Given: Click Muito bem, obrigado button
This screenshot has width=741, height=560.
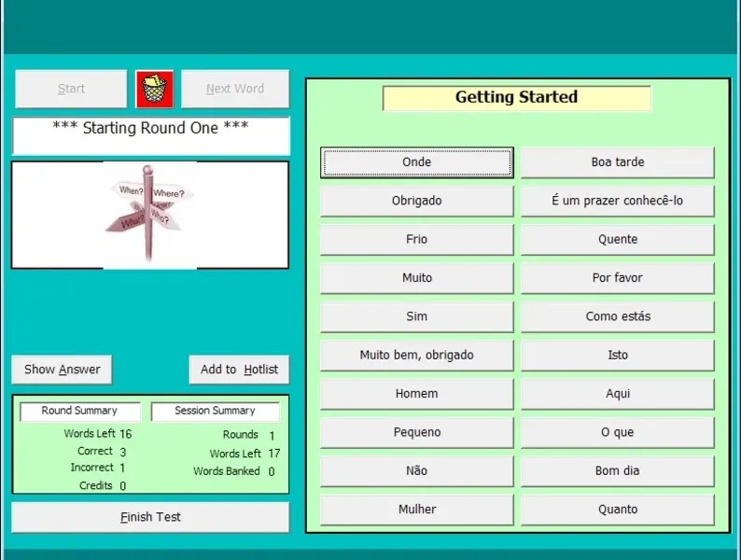Looking at the screenshot, I should pos(417,356).
